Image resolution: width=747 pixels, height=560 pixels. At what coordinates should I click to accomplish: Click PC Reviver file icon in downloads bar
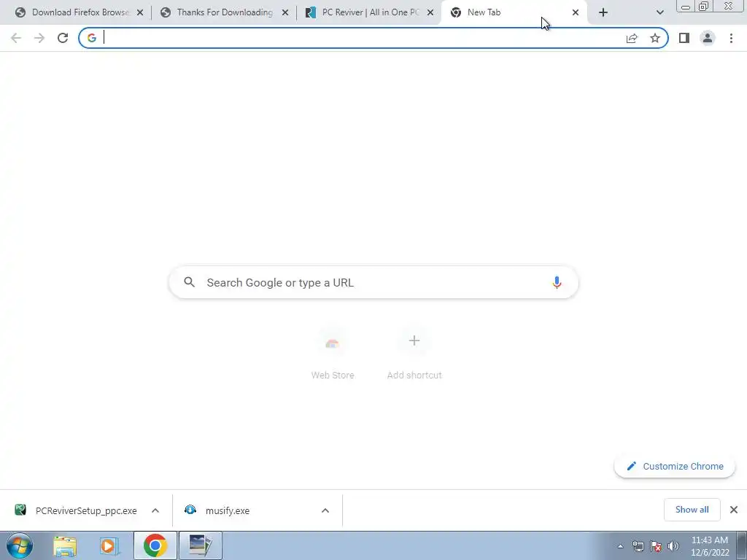coord(20,510)
